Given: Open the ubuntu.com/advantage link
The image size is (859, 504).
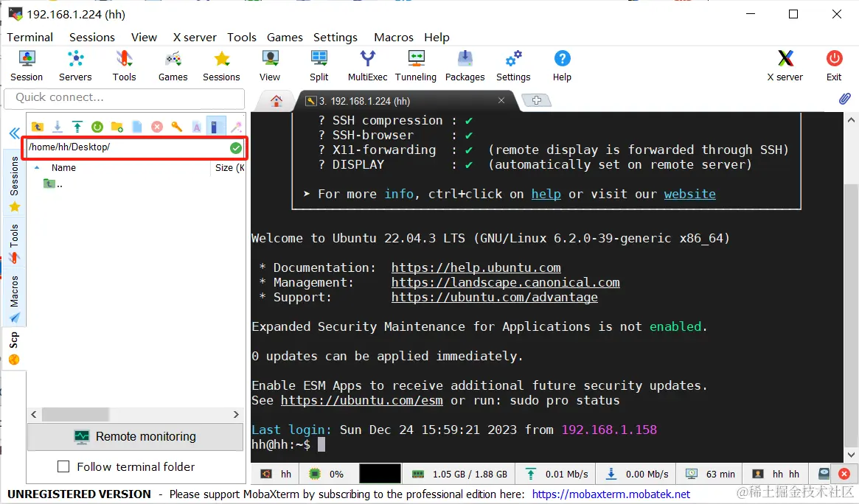Looking at the screenshot, I should click(x=494, y=297).
